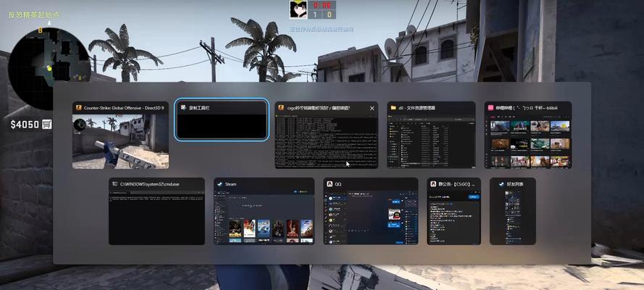Image resolution: width=644 pixels, height=290 pixels.
Task: Click CS:GO icon beside Counter-Strike title
Action: click(78, 107)
